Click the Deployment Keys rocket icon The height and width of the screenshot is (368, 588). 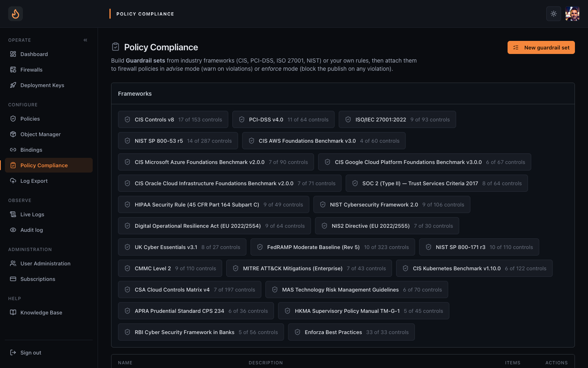tap(13, 85)
